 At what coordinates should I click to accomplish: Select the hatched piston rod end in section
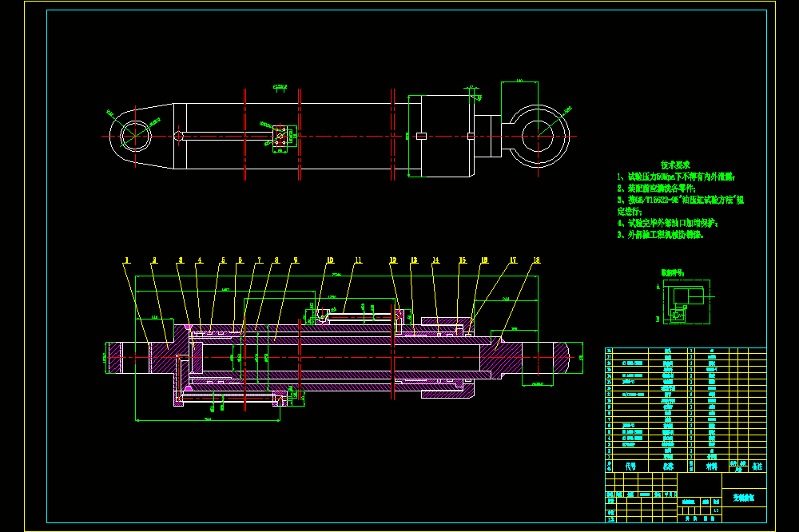501,357
